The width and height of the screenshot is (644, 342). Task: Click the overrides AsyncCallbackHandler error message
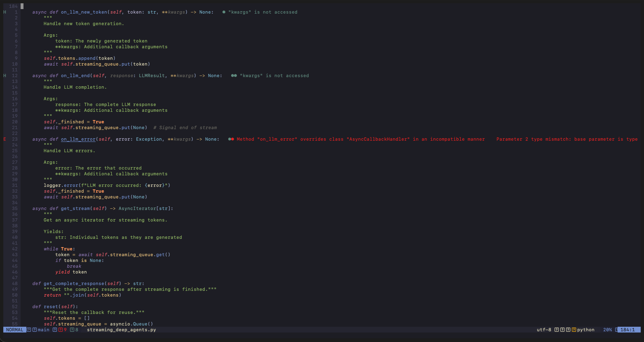point(361,139)
